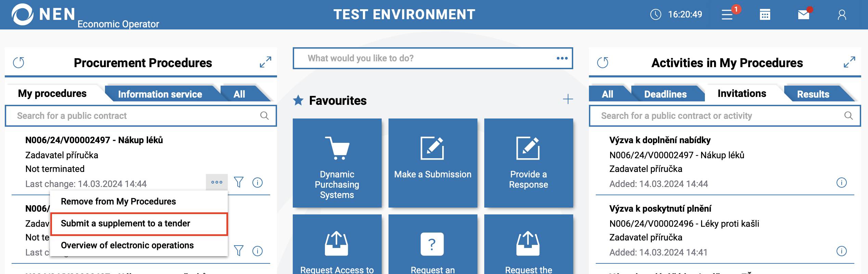Add a new favourite with plus icon
The height and width of the screenshot is (274, 868).
(568, 99)
